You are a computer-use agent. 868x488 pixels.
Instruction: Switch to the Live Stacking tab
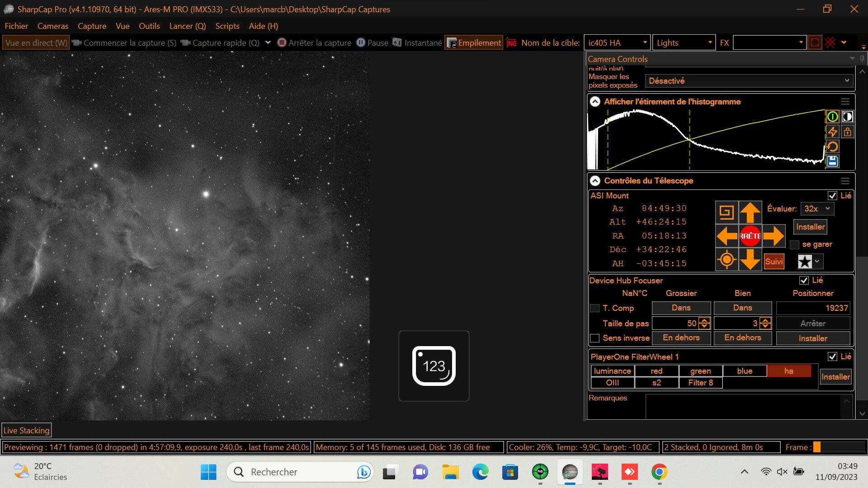[26, 430]
